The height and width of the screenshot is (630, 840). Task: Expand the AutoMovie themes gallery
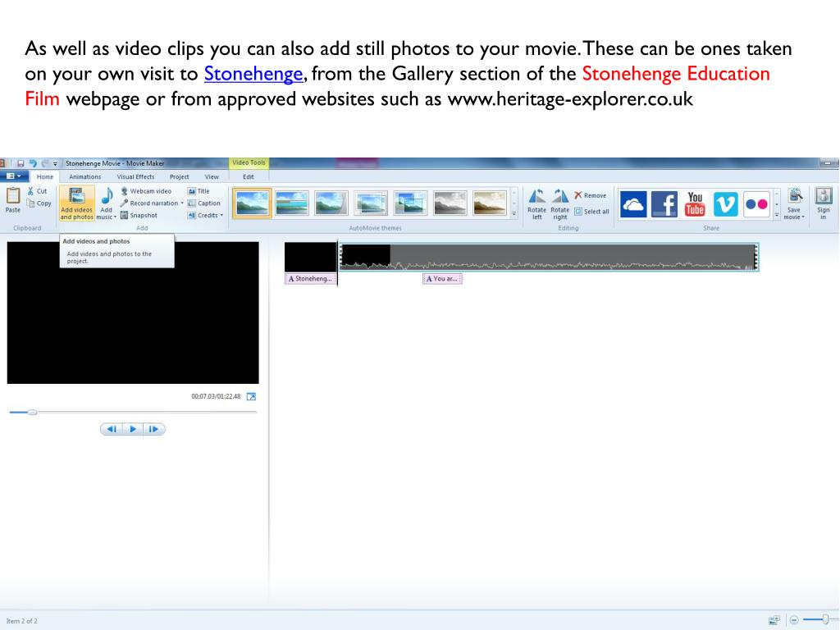pos(514,214)
